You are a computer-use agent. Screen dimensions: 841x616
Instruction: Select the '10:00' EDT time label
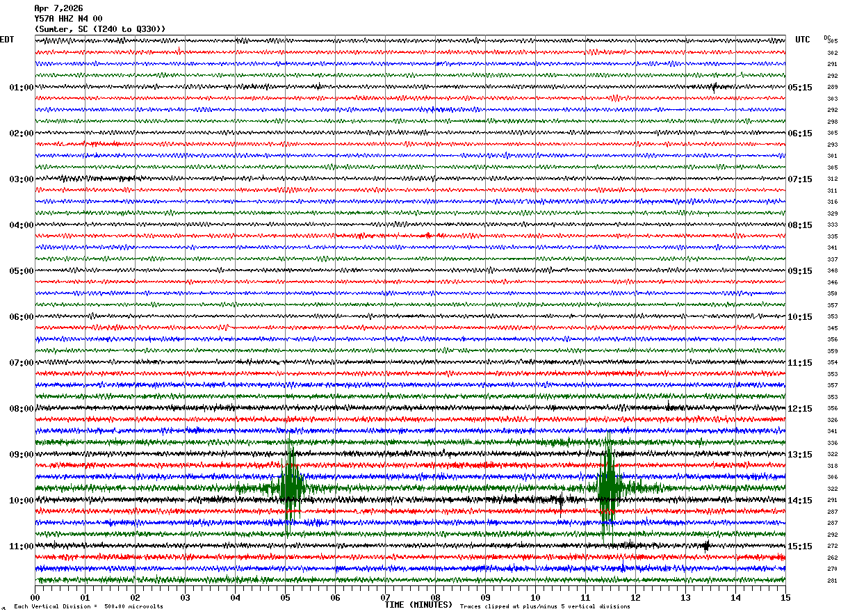coord(22,501)
